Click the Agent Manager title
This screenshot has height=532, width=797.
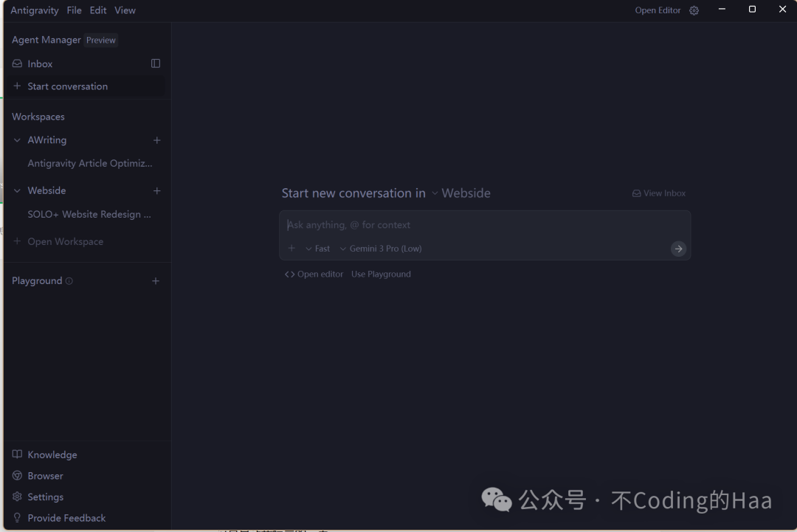click(x=46, y=40)
